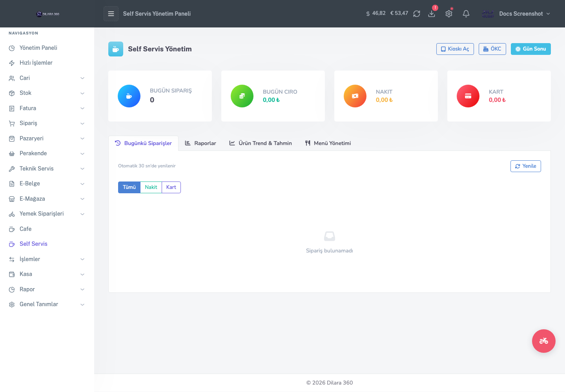The image size is (565, 392).
Task: Click the E-Mağaza storefront icon
Action: coord(12,199)
